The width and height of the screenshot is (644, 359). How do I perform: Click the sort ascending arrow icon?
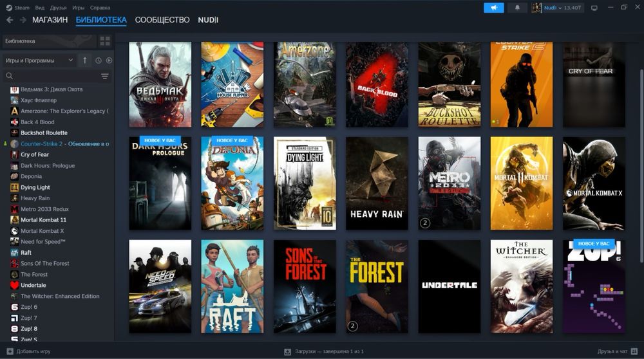click(x=84, y=60)
